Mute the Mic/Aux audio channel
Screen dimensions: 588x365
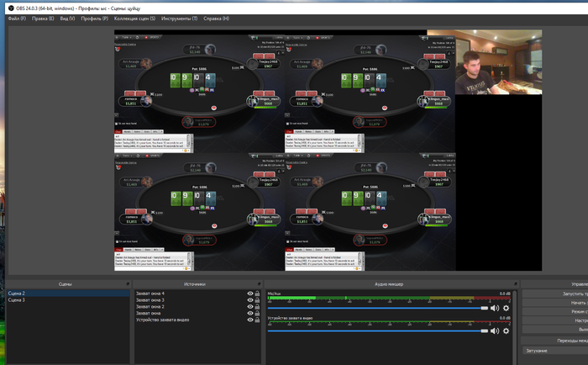coord(495,308)
